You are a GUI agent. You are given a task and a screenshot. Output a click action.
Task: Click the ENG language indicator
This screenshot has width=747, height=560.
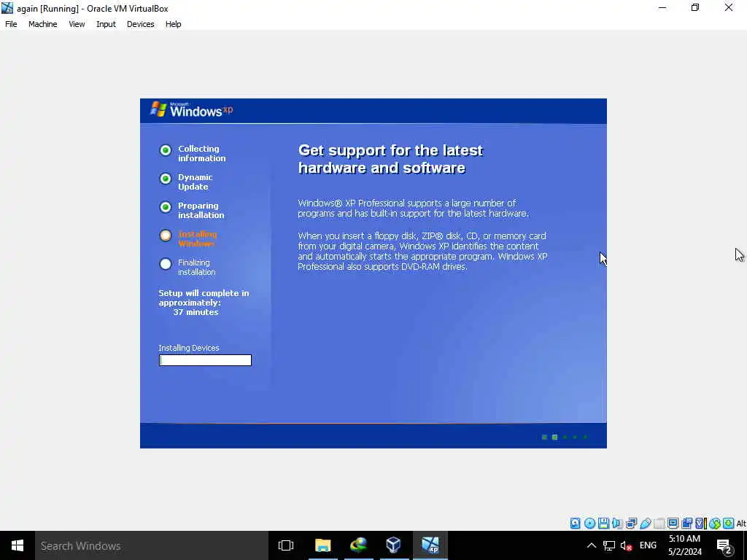pyautogui.click(x=648, y=545)
